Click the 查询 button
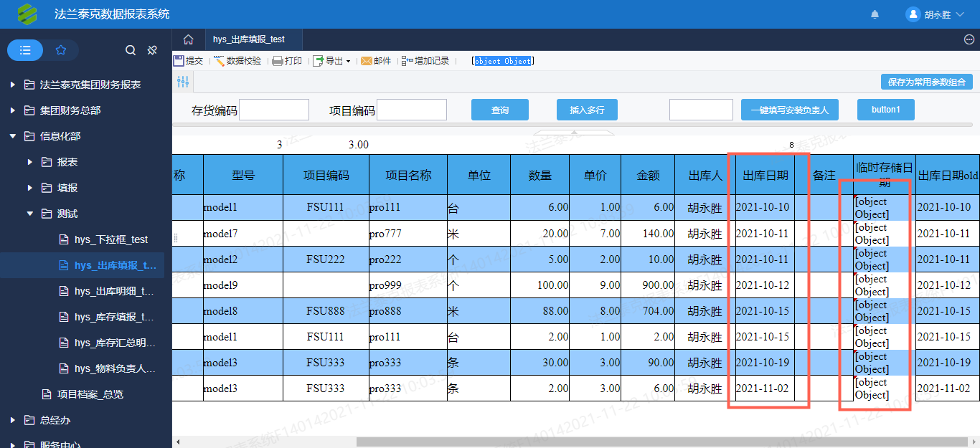 [500, 110]
